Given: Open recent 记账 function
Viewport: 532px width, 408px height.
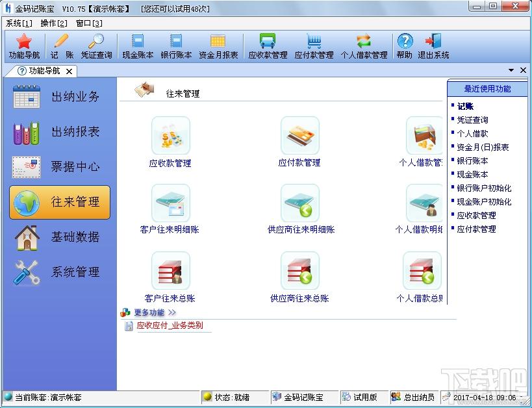Looking at the screenshot, I should (465, 107).
